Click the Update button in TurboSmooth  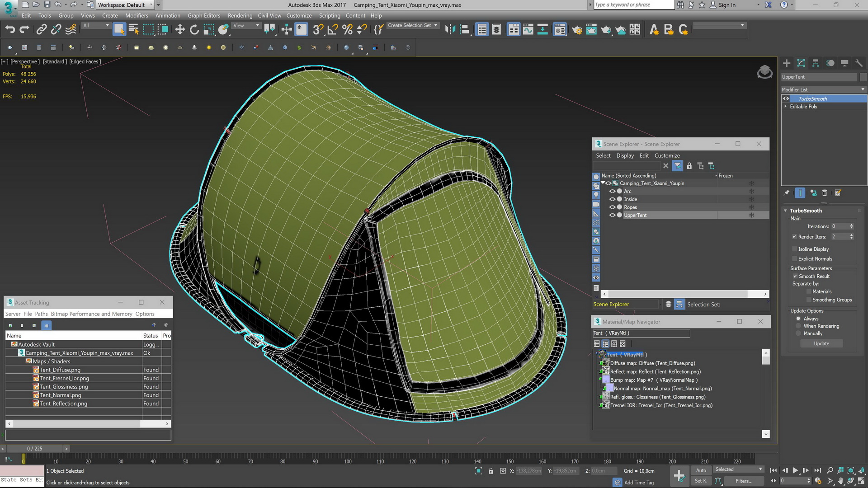point(821,344)
